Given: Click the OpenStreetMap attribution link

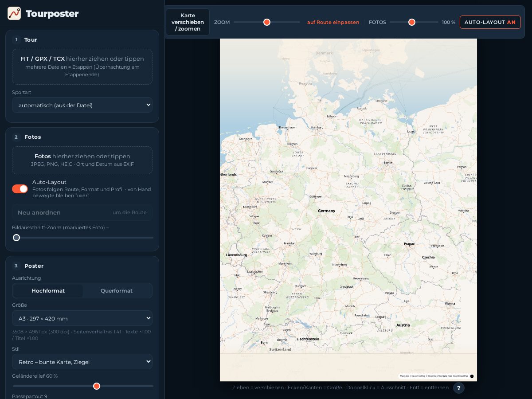Looking at the screenshot, I should coord(461,376).
